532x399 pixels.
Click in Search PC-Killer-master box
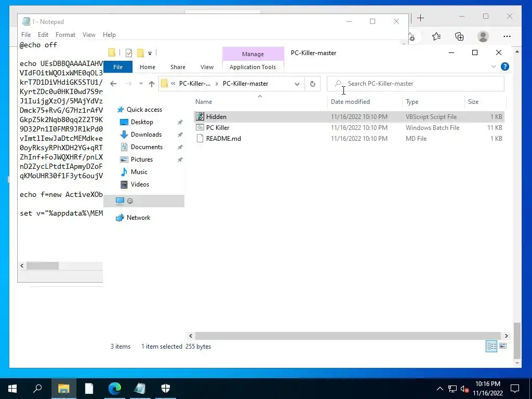pos(415,84)
